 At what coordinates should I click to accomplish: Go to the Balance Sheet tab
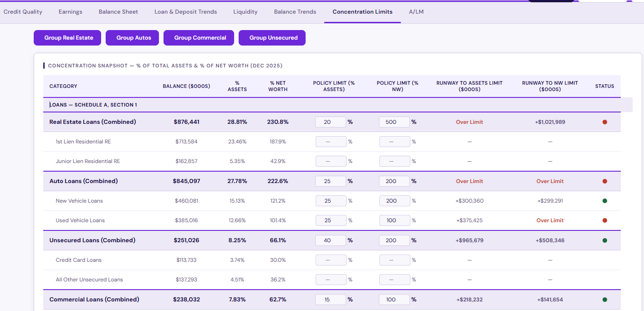[x=118, y=12]
